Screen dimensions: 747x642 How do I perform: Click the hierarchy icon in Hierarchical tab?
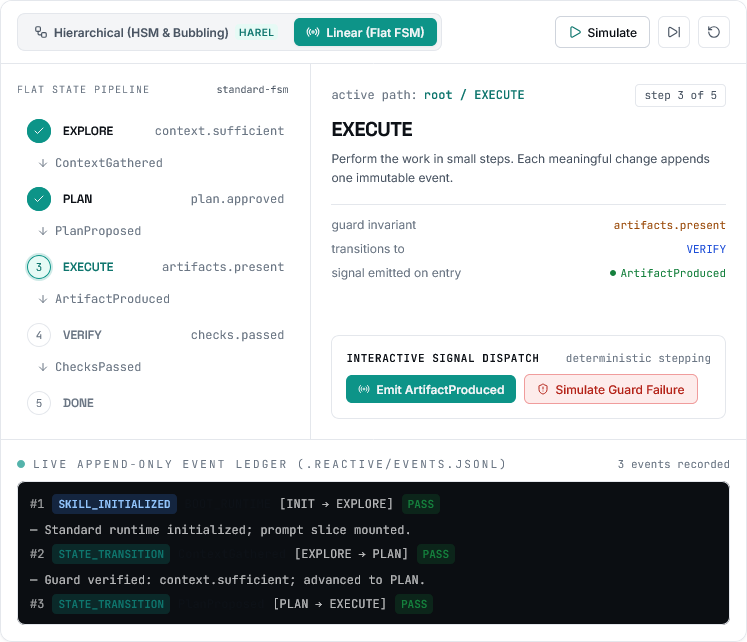click(x=41, y=32)
